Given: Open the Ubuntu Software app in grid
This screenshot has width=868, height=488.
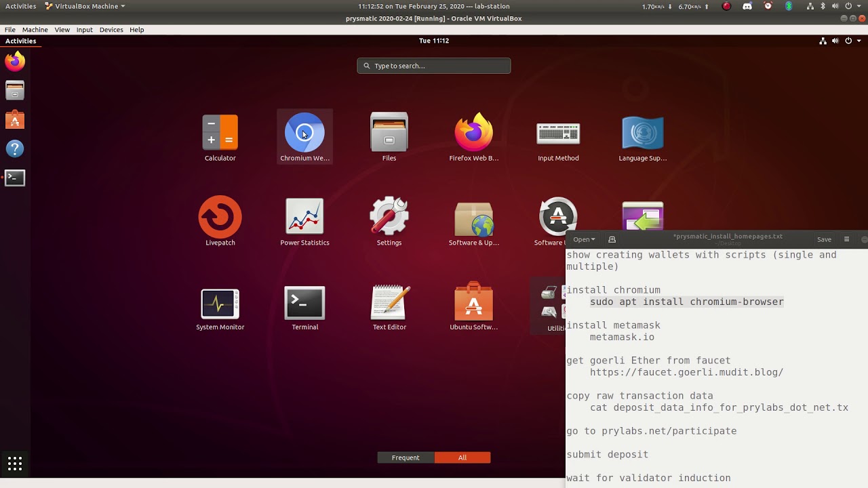Looking at the screenshot, I should (473, 306).
